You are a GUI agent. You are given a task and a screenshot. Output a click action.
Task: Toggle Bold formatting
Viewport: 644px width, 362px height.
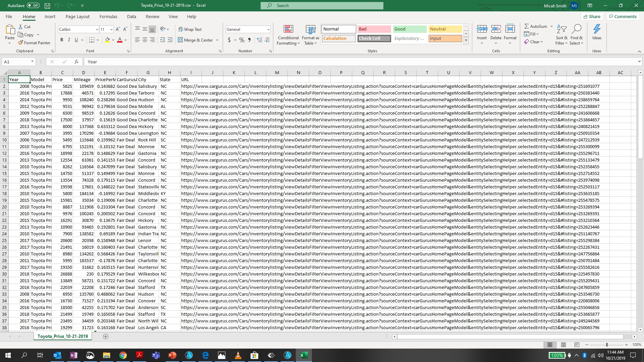tap(62, 40)
